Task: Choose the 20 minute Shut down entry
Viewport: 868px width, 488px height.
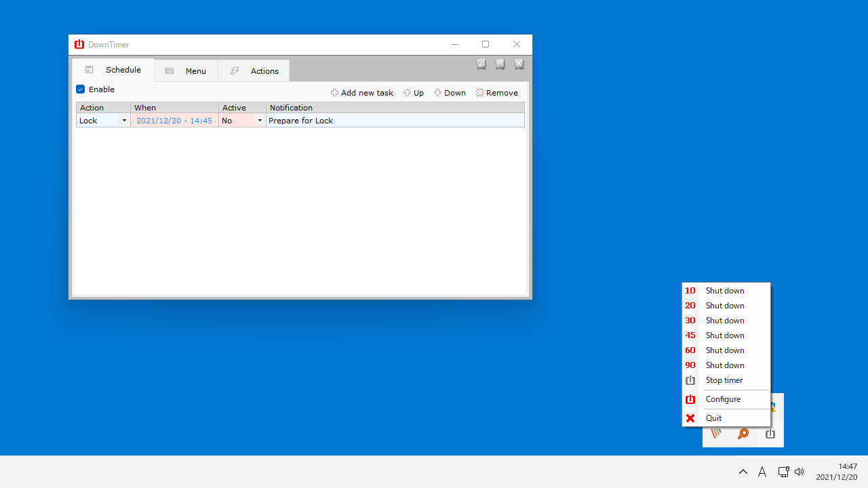Action: coord(726,306)
